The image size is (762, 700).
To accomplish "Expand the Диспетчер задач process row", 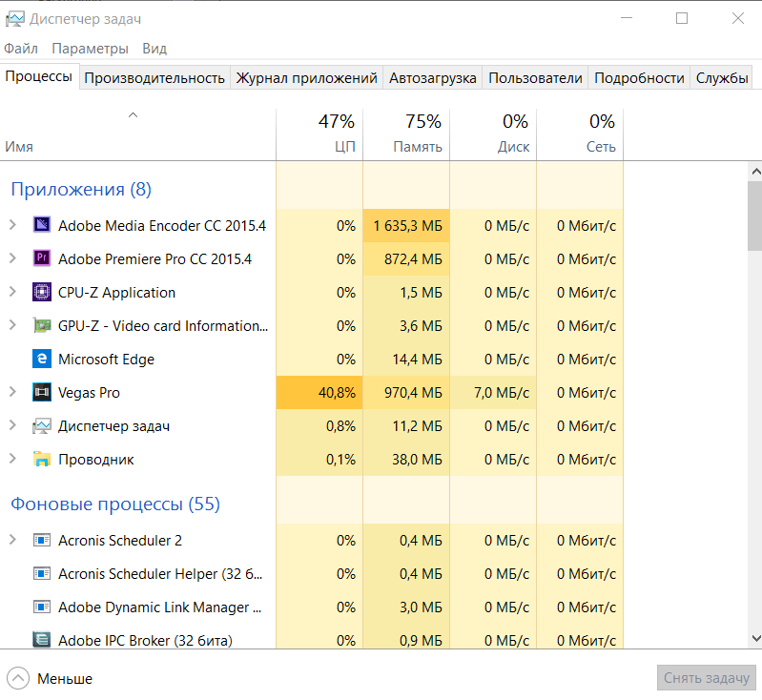I will [12, 426].
